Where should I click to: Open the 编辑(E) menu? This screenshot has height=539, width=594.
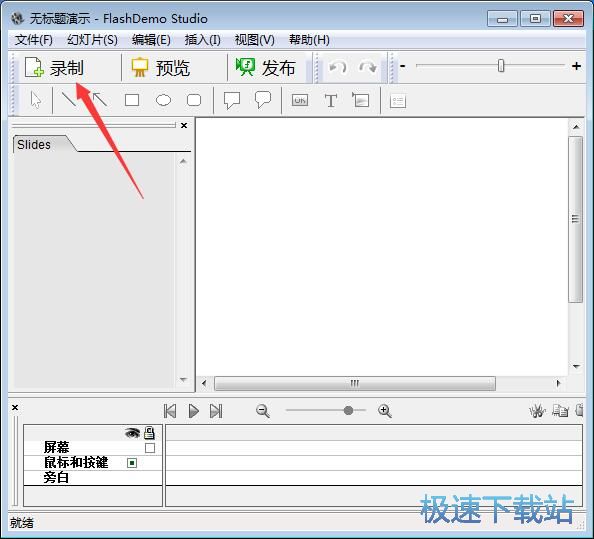pyautogui.click(x=151, y=39)
